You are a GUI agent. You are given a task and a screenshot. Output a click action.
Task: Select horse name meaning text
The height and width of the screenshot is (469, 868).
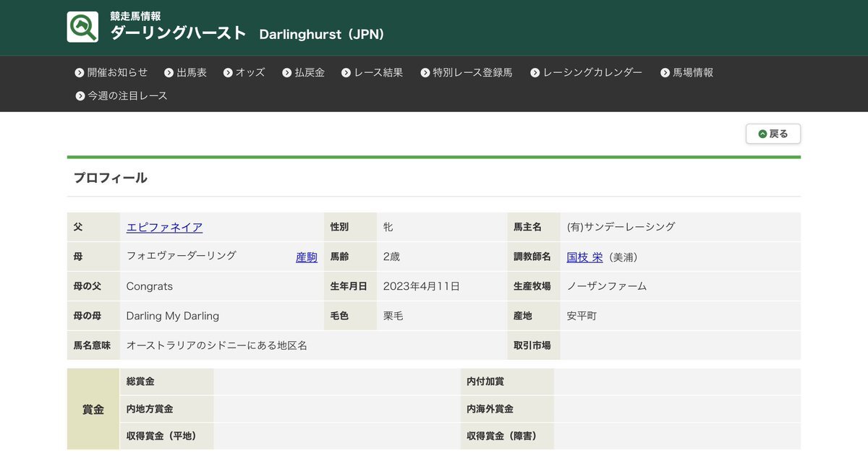tap(217, 345)
